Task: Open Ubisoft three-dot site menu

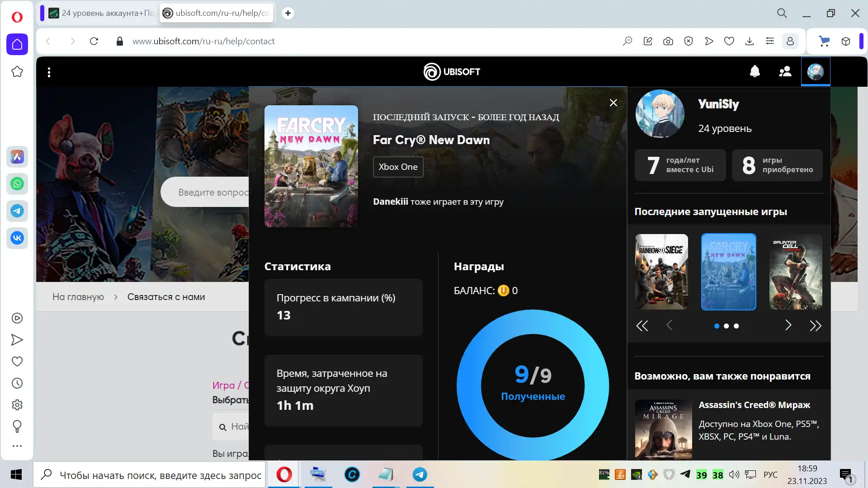Action: click(49, 72)
